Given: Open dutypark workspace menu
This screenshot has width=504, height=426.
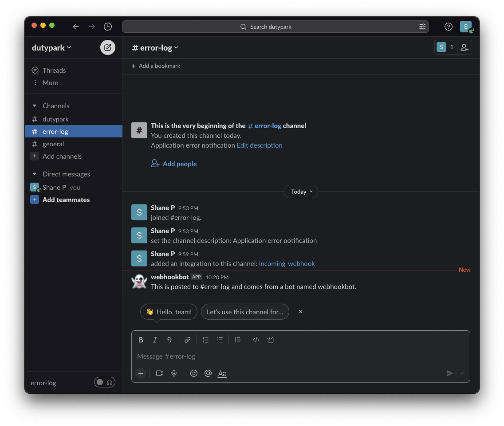Looking at the screenshot, I should [x=51, y=47].
